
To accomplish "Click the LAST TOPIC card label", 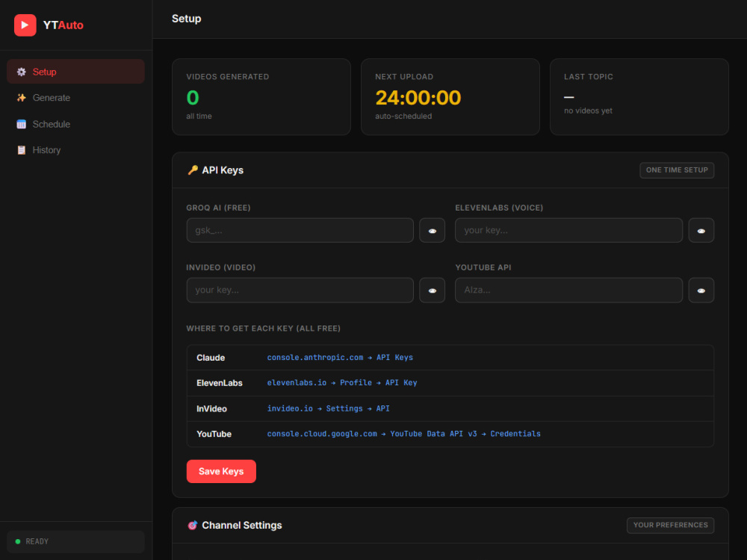I will click(x=589, y=77).
